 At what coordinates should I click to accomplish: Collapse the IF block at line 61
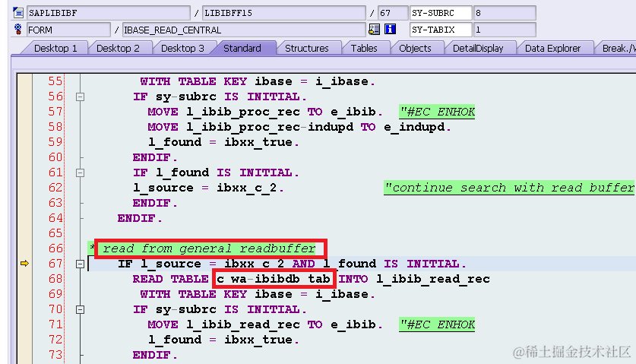[81, 173]
